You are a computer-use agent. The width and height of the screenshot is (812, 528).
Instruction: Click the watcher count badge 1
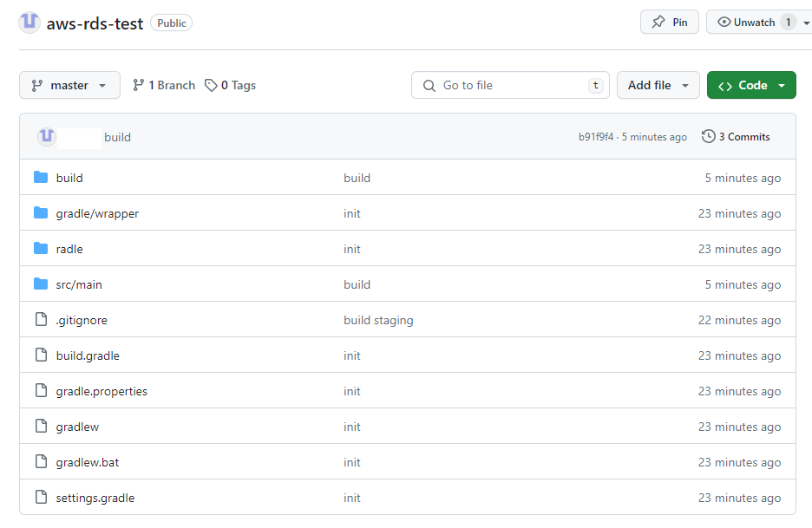tap(789, 23)
